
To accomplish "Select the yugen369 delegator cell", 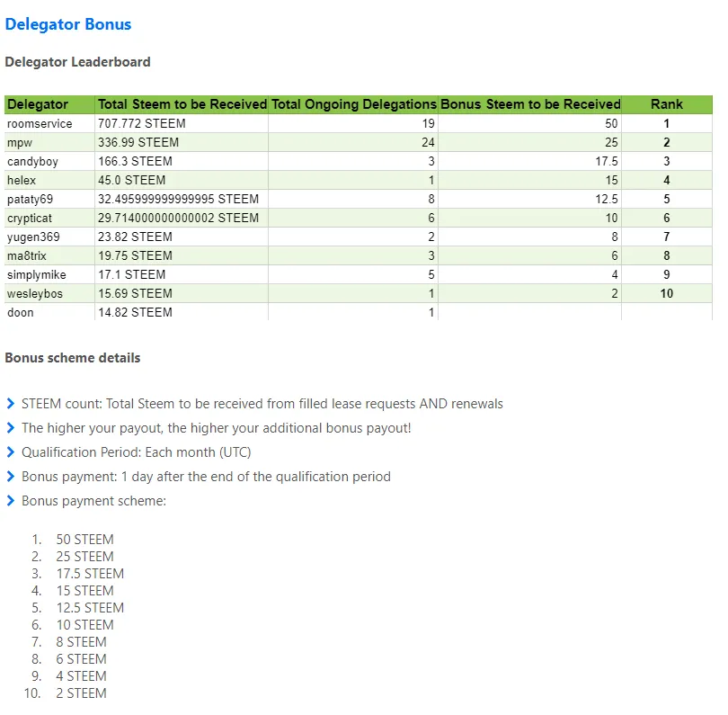I will (x=49, y=237).
